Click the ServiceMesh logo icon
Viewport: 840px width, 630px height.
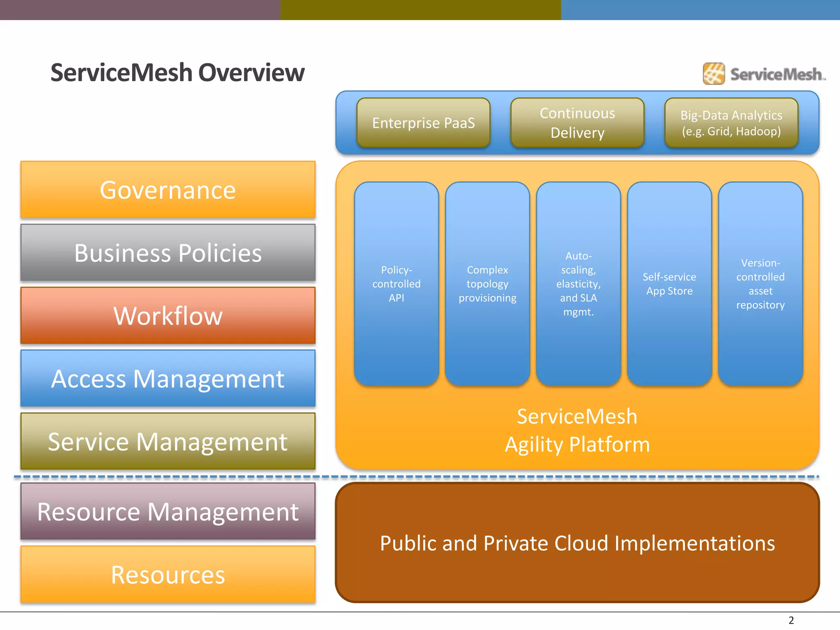[x=714, y=74]
